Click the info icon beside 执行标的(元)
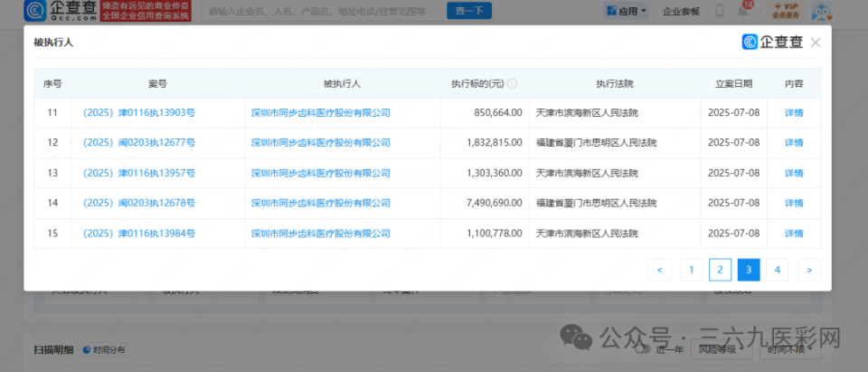This screenshot has width=868, height=372. (x=512, y=83)
